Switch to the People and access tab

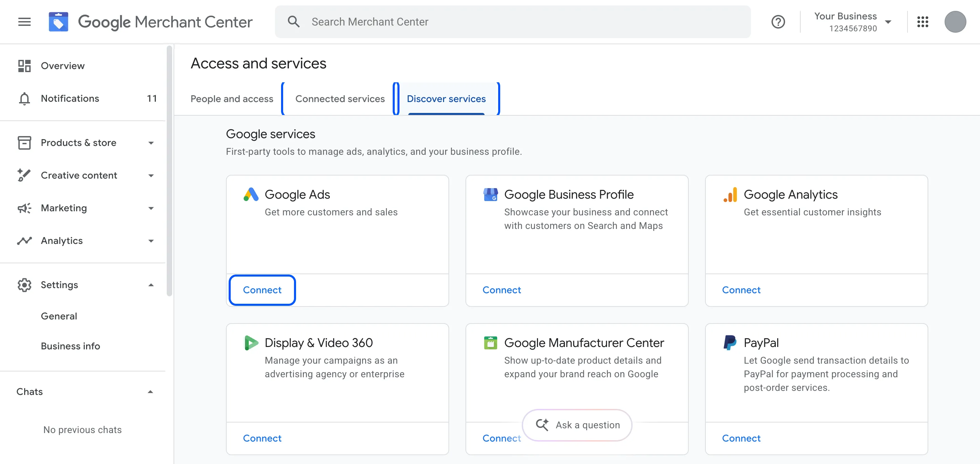pyautogui.click(x=232, y=99)
